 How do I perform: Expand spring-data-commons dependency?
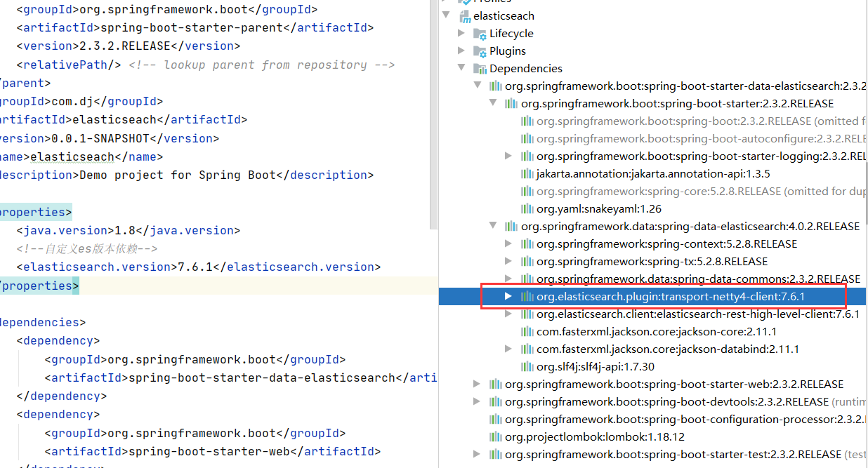(508, 279)
